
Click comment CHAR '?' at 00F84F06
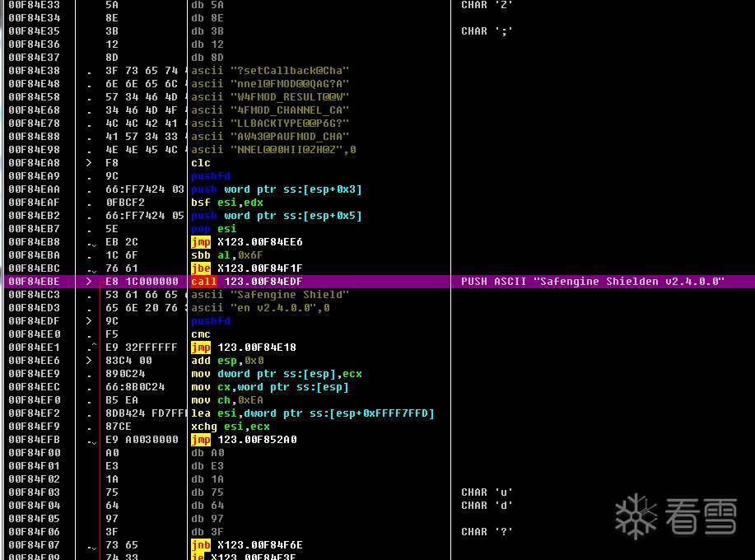coord(487,532)
